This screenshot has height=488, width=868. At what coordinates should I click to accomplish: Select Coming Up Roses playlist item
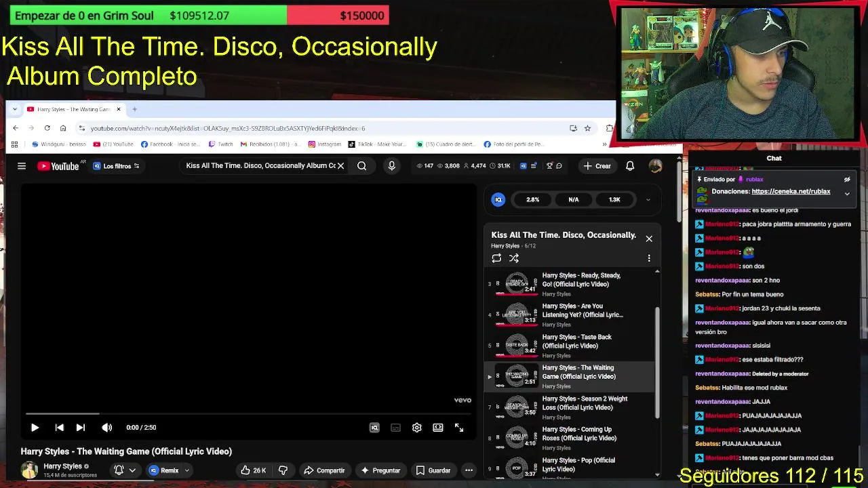(x=570, y=438)
